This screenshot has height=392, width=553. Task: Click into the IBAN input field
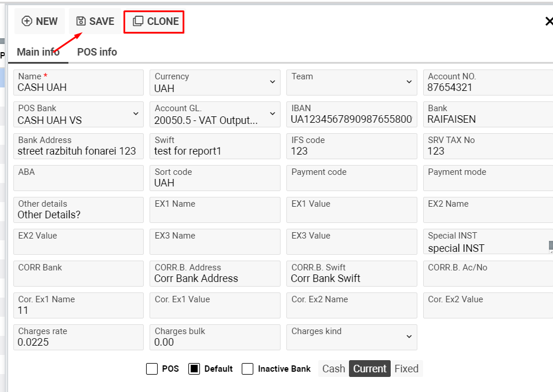[x=351, y=120]
